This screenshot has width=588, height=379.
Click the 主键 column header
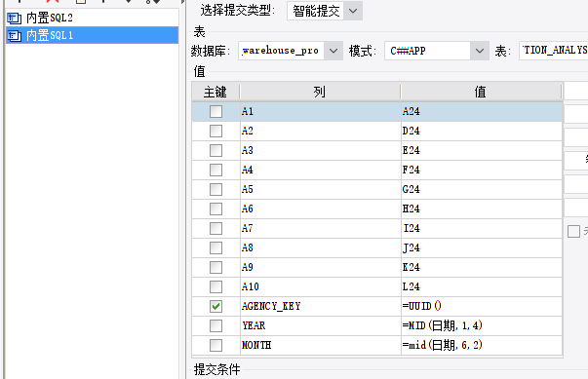[x=216, y=92]
